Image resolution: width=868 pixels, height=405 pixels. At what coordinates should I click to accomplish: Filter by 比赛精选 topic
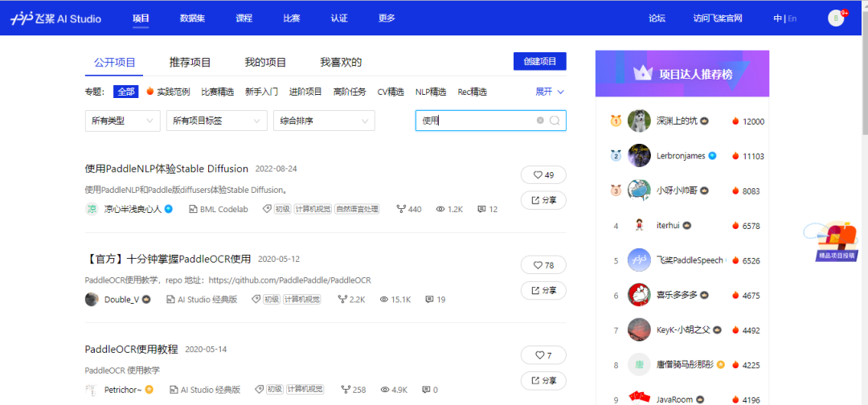click(x=218, y=92)
